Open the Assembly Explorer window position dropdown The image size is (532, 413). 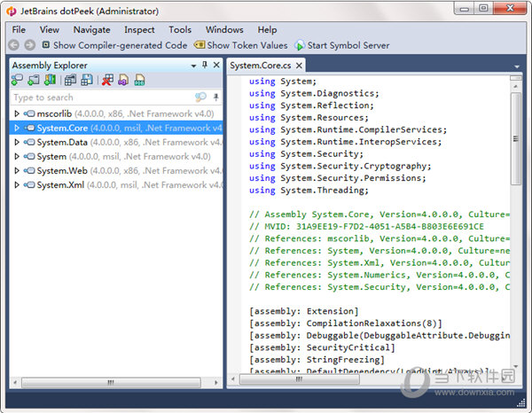(x=193, y=66)
